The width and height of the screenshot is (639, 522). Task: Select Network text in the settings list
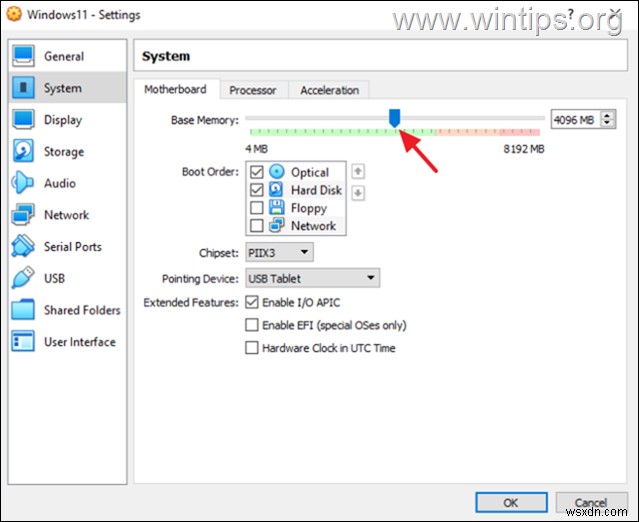[66, 215]
